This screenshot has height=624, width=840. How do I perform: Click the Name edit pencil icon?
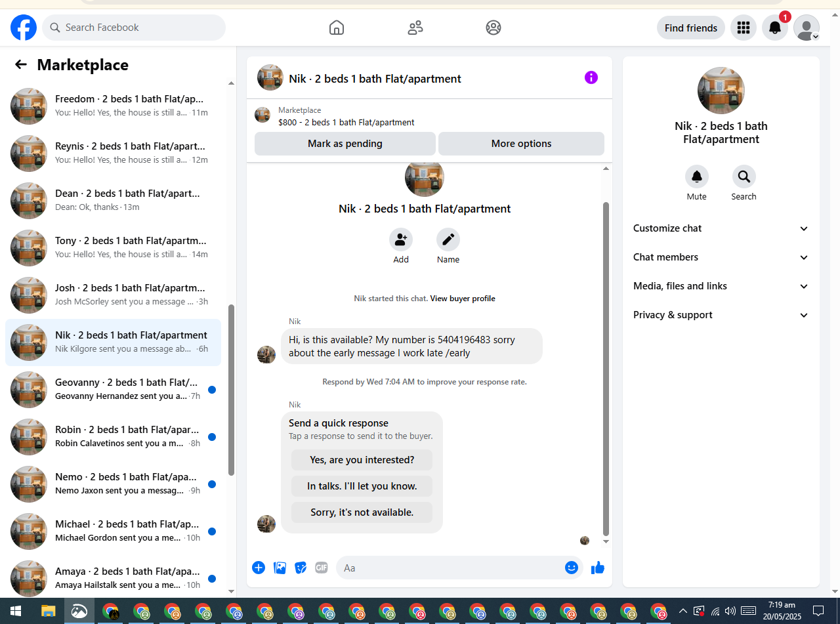(448, 239)
